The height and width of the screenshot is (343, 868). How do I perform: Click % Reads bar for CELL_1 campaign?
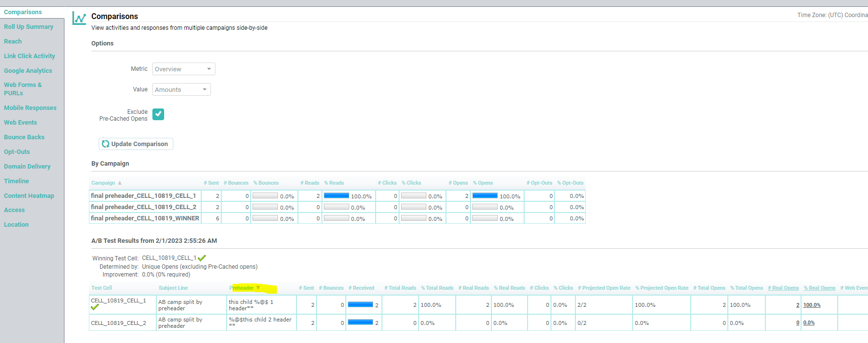coord(337,196)
